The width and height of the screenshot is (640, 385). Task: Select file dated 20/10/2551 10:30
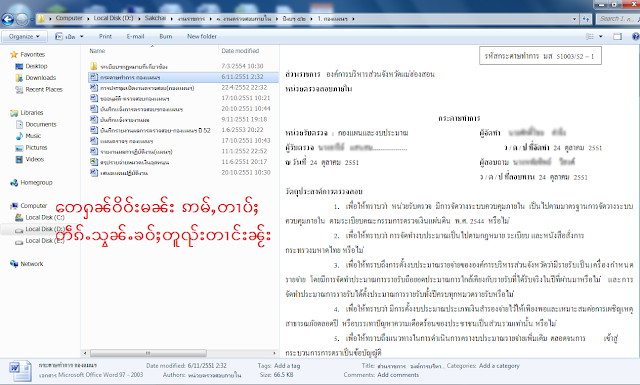(183, 172)
